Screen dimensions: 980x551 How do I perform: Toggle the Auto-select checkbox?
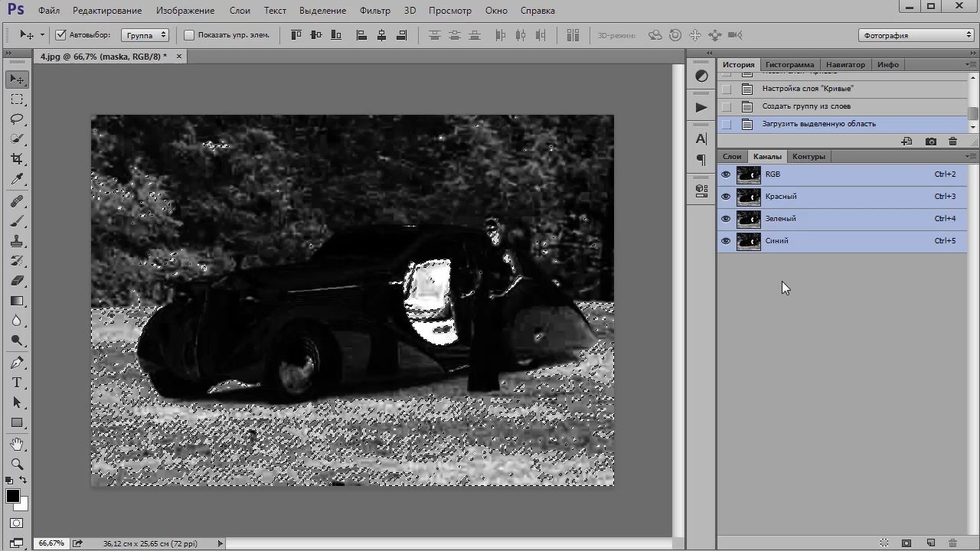(61, 35)
